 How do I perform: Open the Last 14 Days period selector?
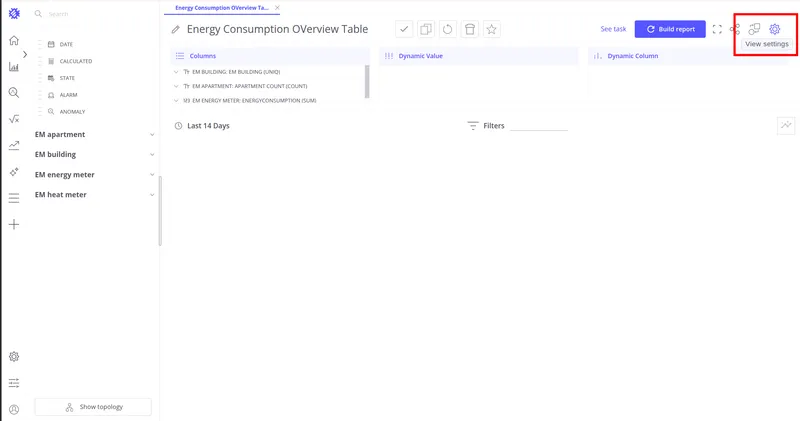pos(208,126)
